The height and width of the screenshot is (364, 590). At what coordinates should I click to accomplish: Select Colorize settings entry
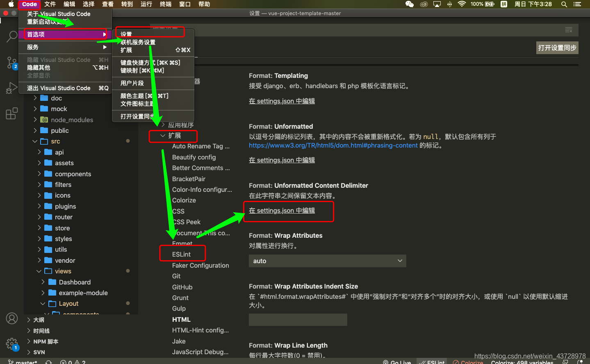coord(184,200)
